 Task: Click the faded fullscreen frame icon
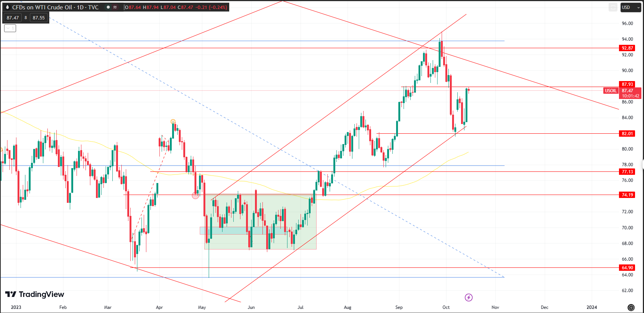coord(613,7)
